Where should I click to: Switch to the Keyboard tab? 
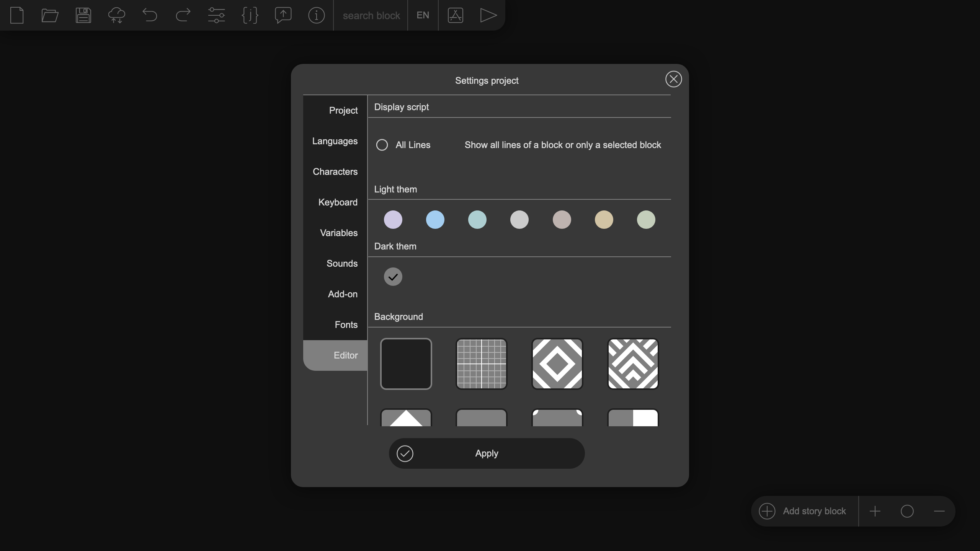(x=338, y=202)
